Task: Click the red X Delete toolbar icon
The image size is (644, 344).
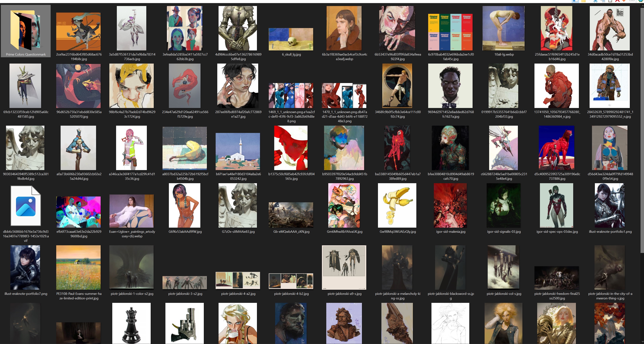Action: [617, 1]
